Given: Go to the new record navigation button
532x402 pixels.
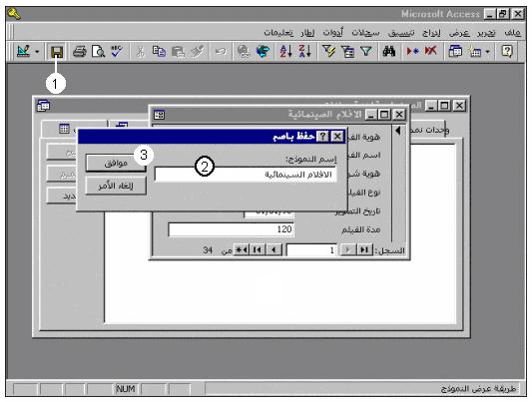Looking at the screenshot, I should [x=242, y=249].
